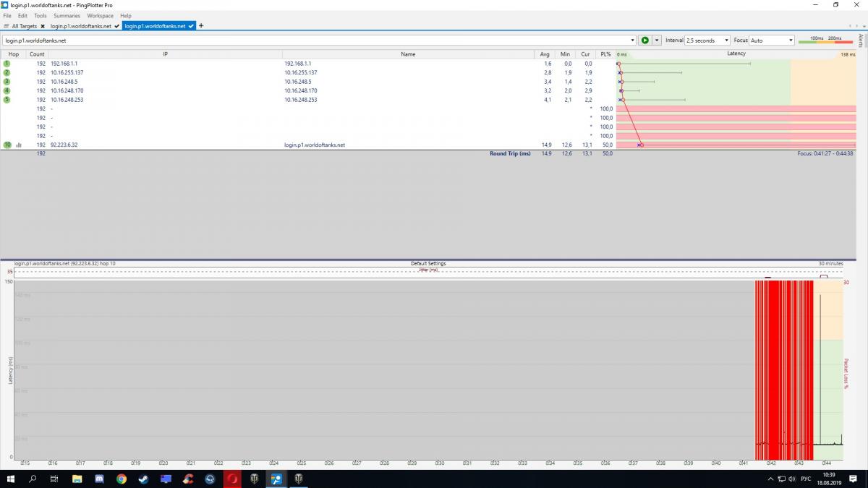Screen dimensions: 868x488
Task: Click IP 92.223.6.32 in hop 10 row
Action: tap(64, 145)
